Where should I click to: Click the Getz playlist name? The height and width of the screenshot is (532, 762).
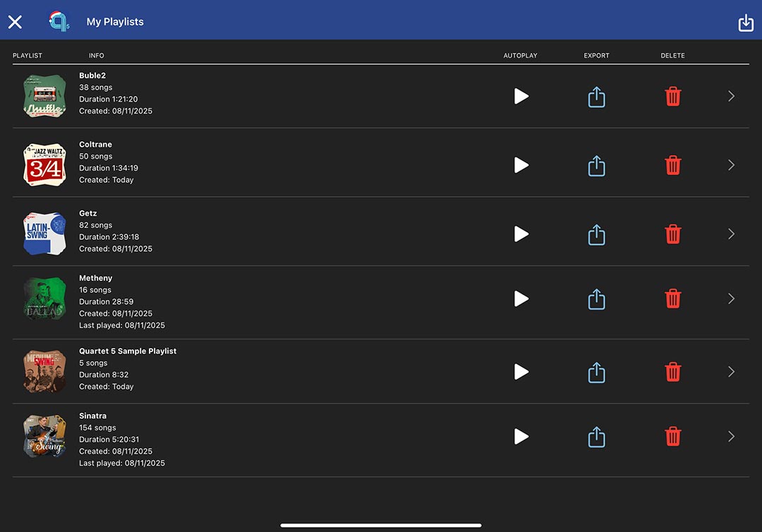[88, 213]
